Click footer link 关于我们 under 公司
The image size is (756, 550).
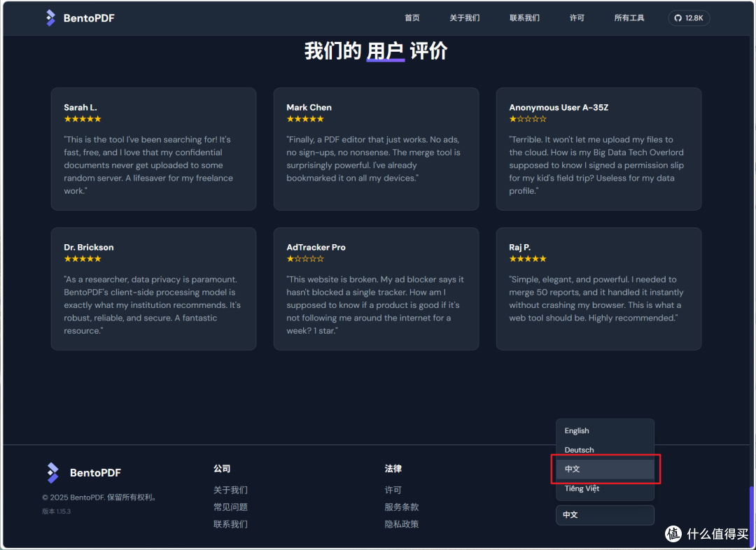(x=230, y=490)
